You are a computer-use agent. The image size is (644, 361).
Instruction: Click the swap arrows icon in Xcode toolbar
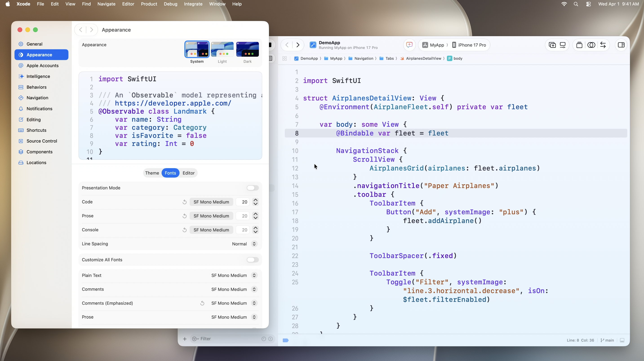[x=603, y=45]
